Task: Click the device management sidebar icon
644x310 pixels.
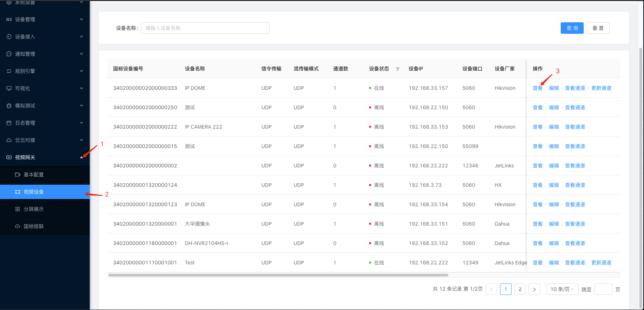Action: tap(9, 19)
